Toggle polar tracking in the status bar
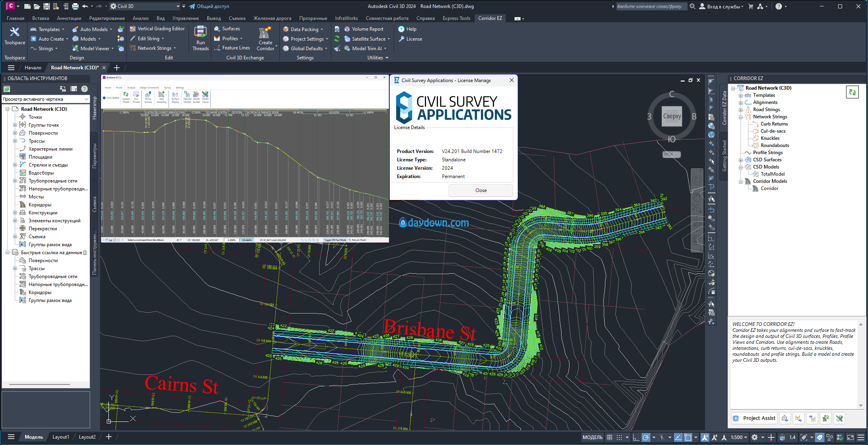Image resolution: width=868 pixels, height=445 pixels. 646,437
